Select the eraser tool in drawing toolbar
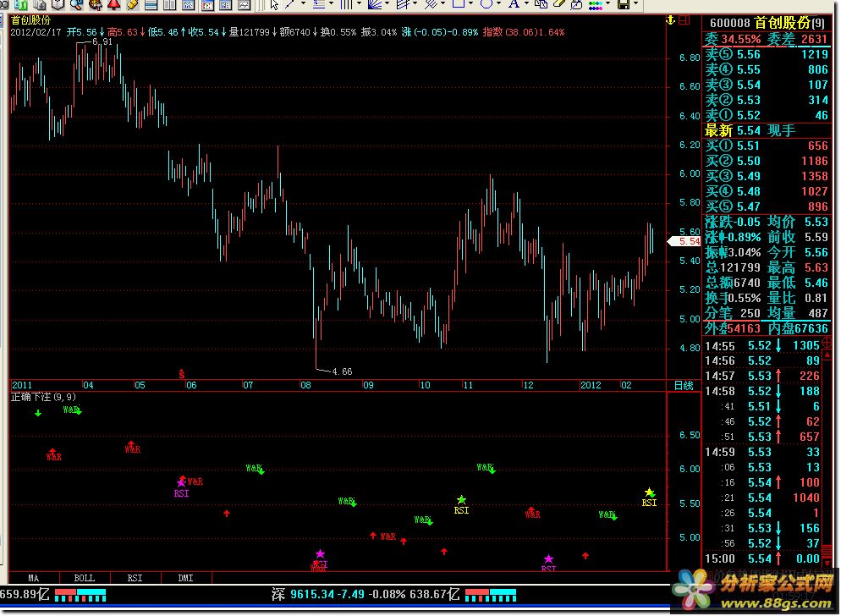 click(x=559, y=3)
